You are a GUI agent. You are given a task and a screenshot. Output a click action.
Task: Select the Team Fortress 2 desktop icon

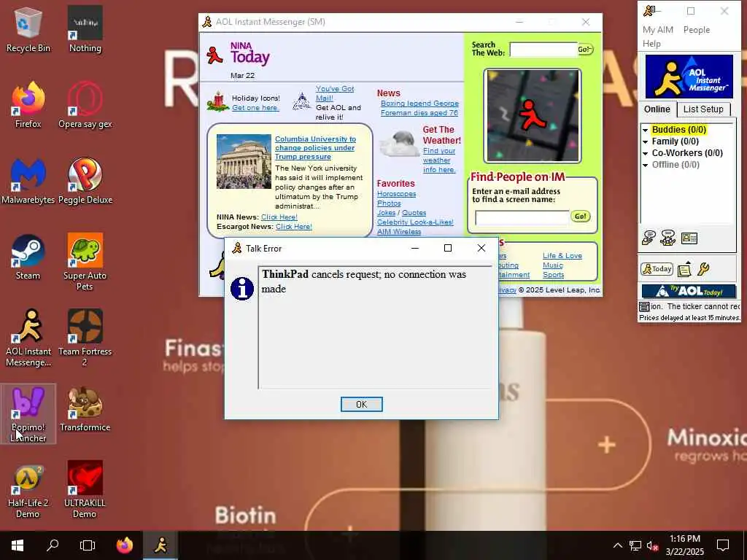pyautogui.click(x=85, y=338)
